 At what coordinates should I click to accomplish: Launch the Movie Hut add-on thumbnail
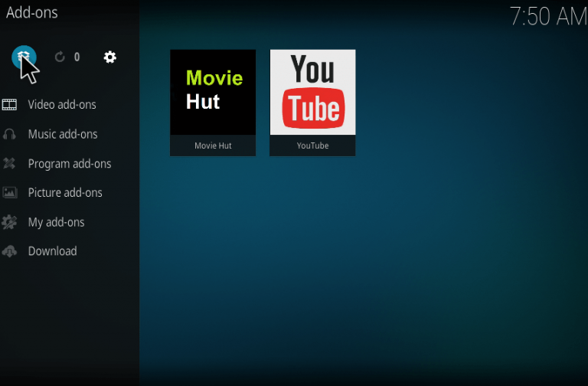[213, 92]
